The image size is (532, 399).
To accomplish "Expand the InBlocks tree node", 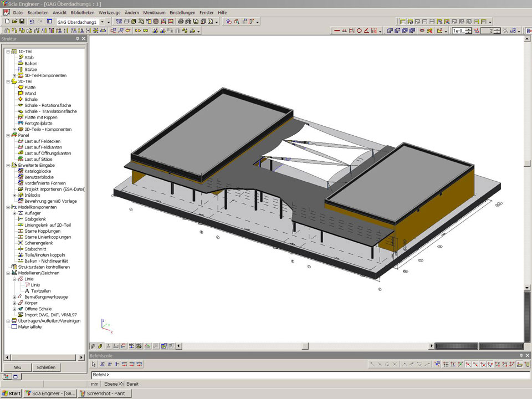I will point(14,195).
